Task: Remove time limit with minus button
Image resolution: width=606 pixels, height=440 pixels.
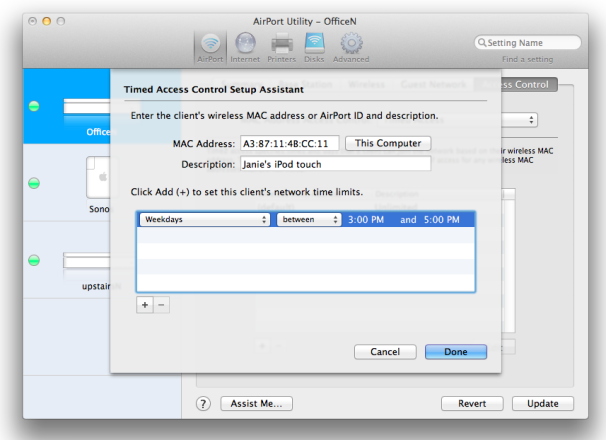Action: click(x=162, y=305)
